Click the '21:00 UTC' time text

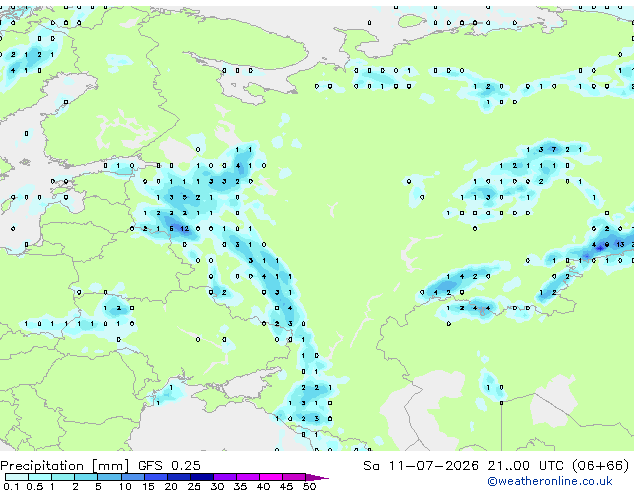pos(525,465)
